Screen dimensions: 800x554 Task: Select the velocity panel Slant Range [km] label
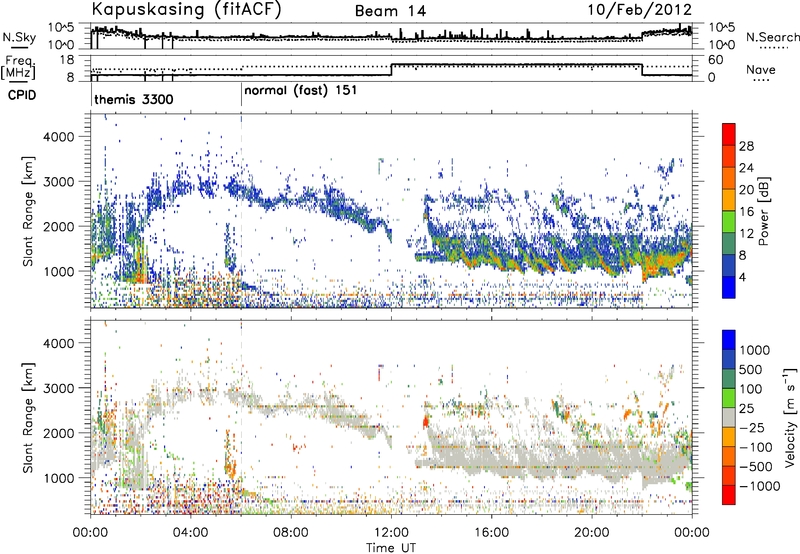tap(29, 417)
